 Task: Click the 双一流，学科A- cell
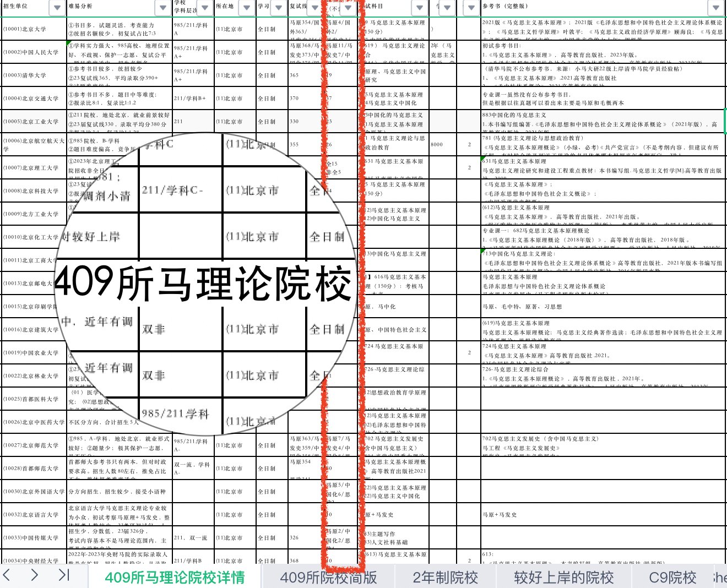click(193, 469)
